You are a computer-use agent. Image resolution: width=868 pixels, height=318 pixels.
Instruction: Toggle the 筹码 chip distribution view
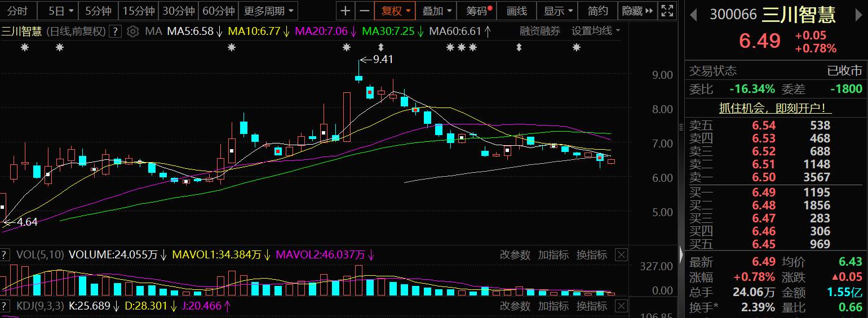pyautogui.click(x=478, y=11)
